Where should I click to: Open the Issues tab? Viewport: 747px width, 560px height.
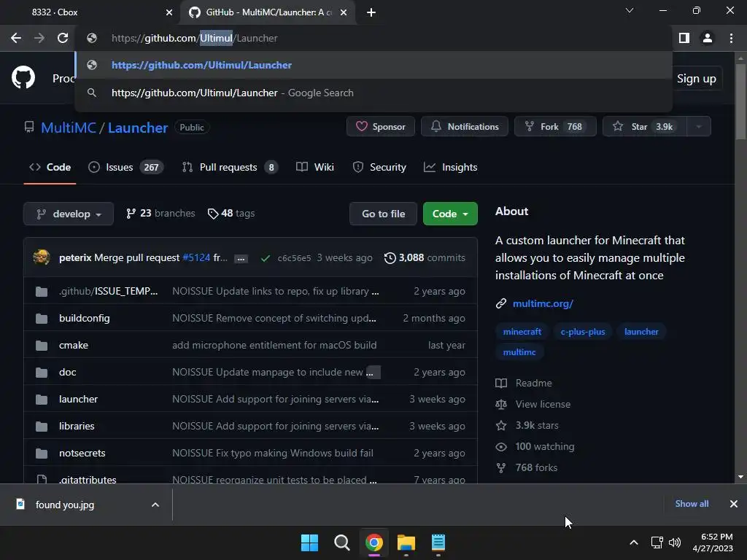(125, 168)
